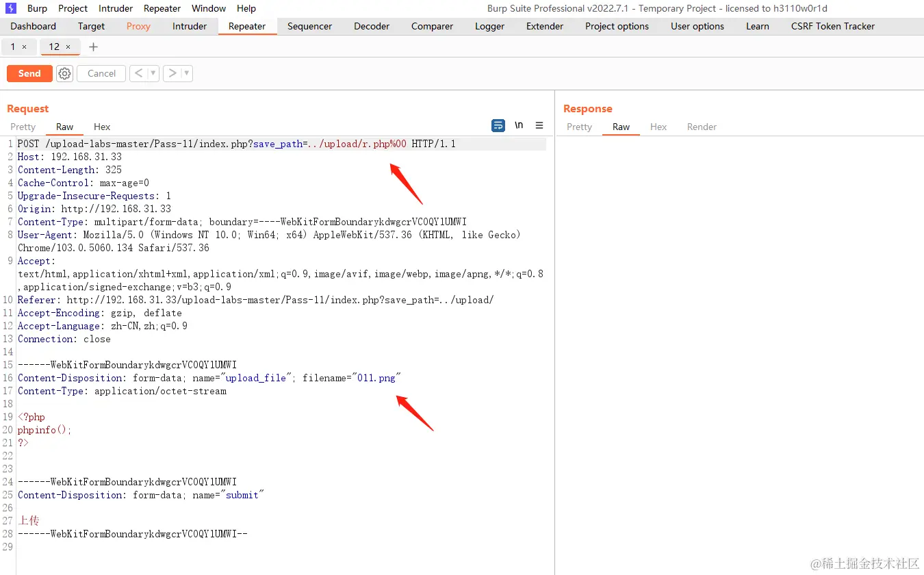924x575 pixels.
Task: Click the Upgrade-Insecure-Requests: 1 header
Action: click(94, 196)
